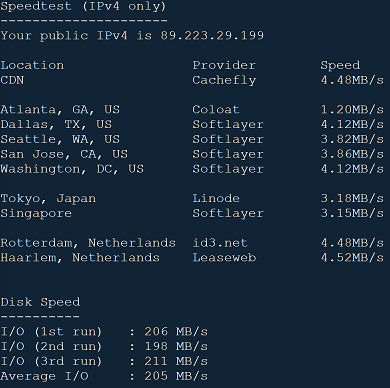Image resolution: width=390 pixels, height=388 pixels.
Task: Click the Washington, DC, US location
Action: pyautogui.click(x=72, y=169)
